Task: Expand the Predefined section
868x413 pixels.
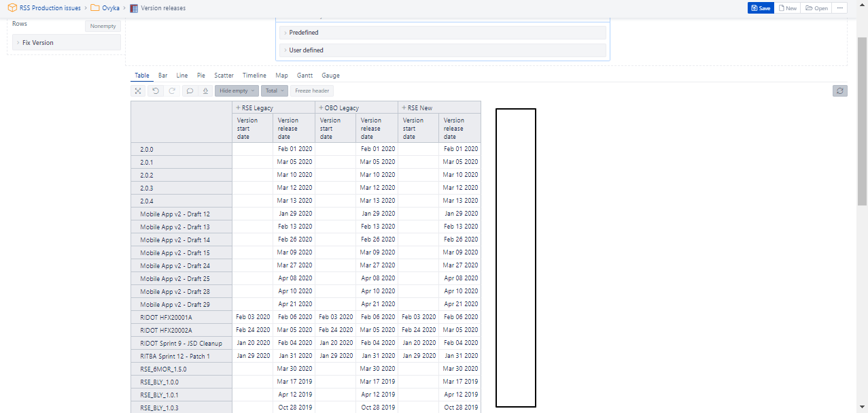Action: tap(303, 33)
